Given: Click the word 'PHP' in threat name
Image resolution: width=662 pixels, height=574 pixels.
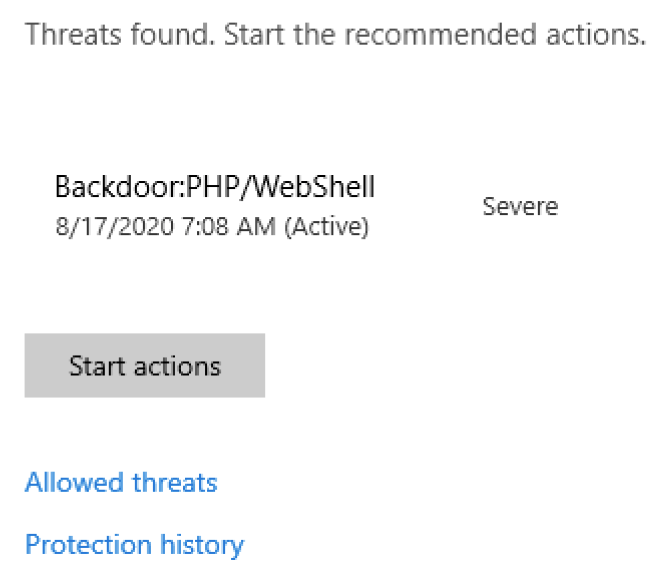Looking at the screenshot, I should [x=210, y=187].
